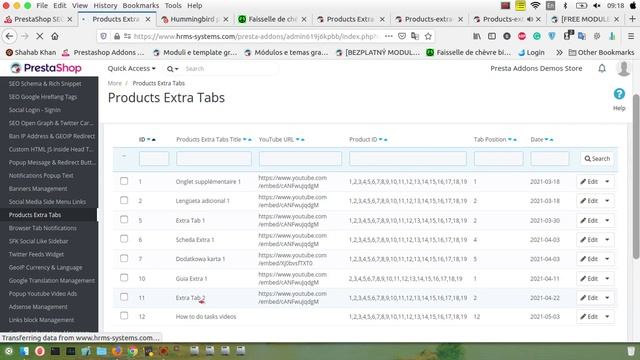Select Browser Tab Notifications in sidebar

tap(43, 228)
